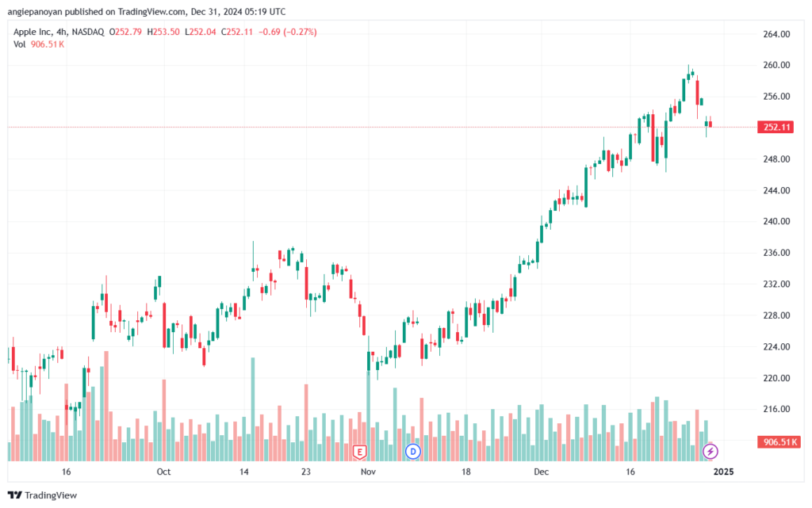Click the highest green candle near 260

pyautogui.click(x=688, y=75)
